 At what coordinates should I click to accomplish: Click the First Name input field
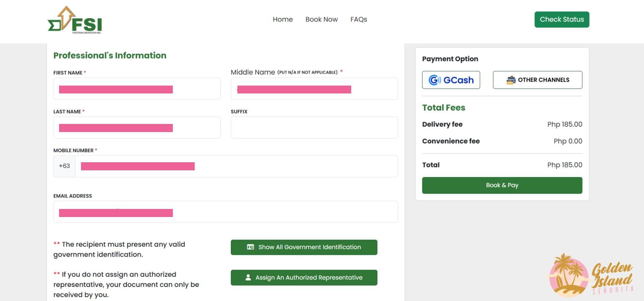tap(137, 89)
